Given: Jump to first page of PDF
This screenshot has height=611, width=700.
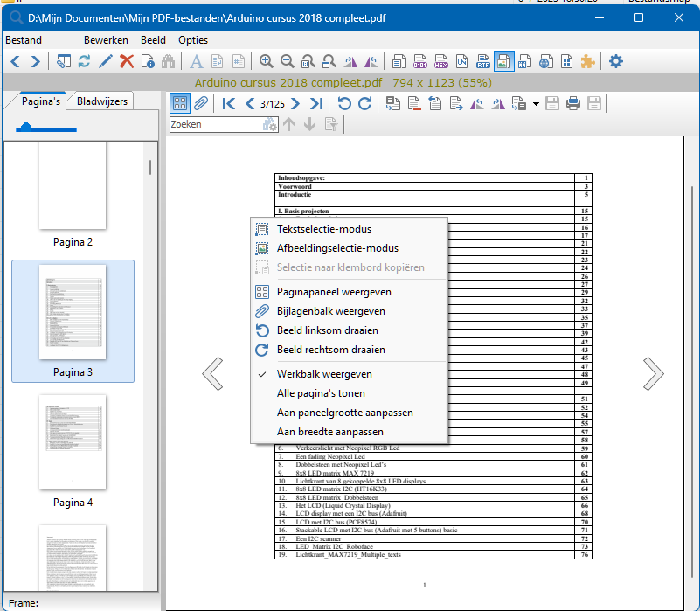Looking at the screenshot, I should 229,104.
